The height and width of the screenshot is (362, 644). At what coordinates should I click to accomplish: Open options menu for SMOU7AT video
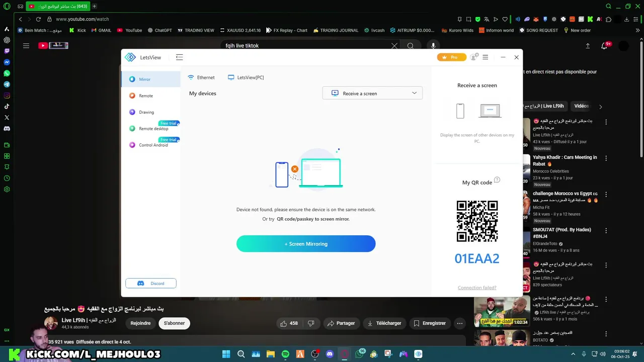606,230
